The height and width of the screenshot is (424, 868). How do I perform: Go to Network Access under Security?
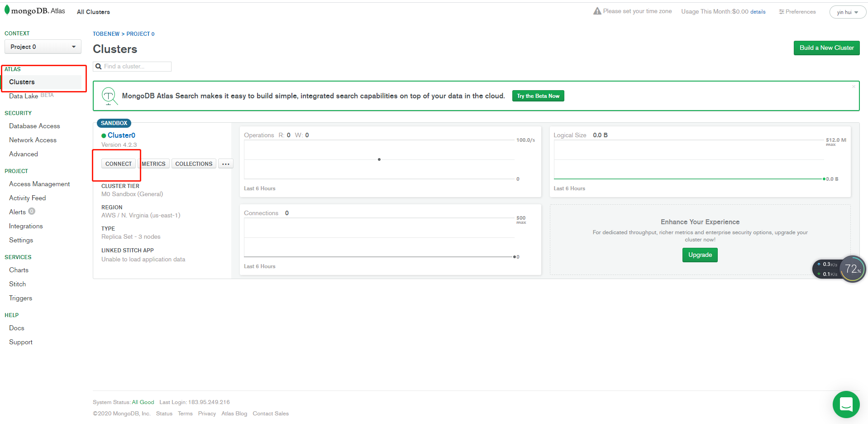(x=33, y=140)
